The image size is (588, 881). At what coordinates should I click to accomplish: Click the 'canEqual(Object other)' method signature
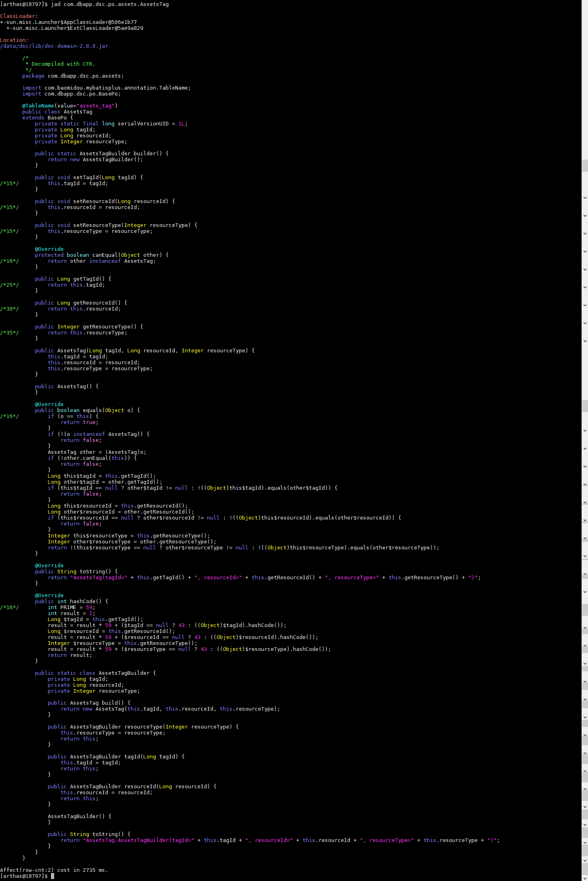coord(102,255)
